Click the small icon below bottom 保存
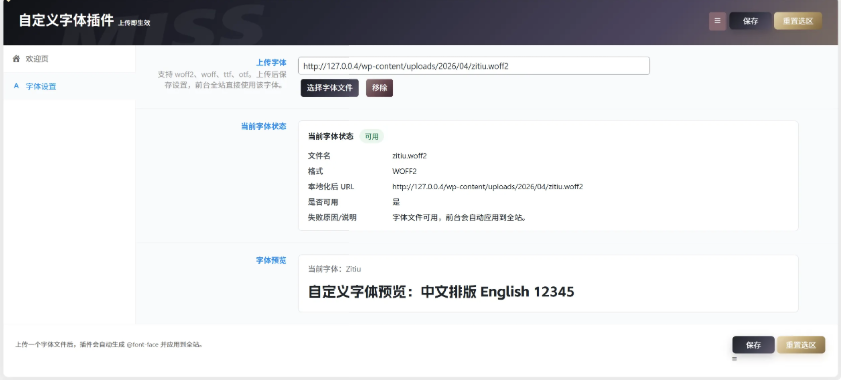This screenshot has height=381, width=843. (734, 358)
